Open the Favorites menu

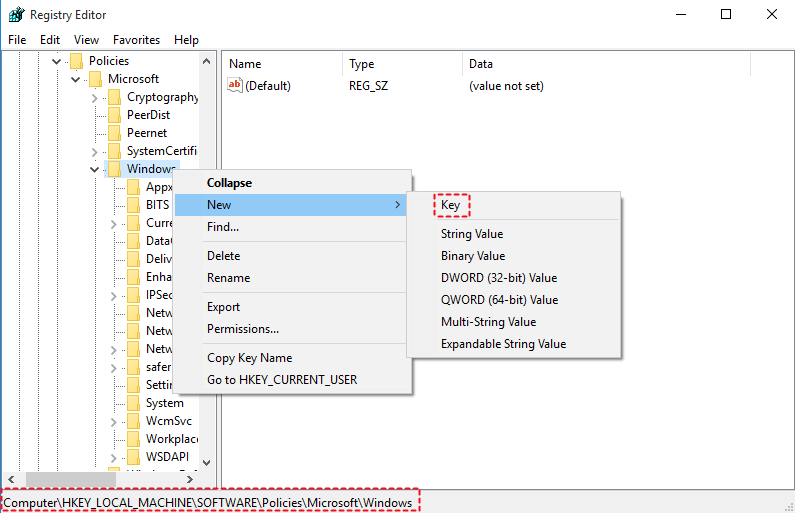[136, 40]
